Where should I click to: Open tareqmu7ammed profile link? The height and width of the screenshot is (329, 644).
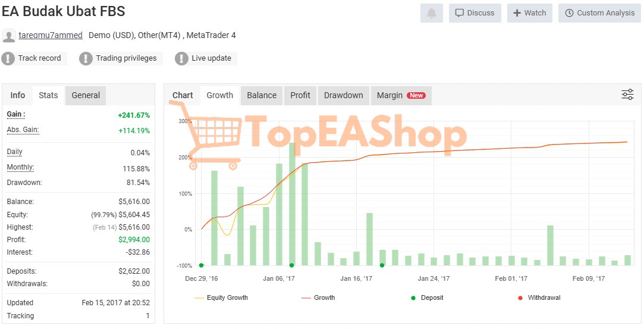pyautogui.click(x=51, y=35)
